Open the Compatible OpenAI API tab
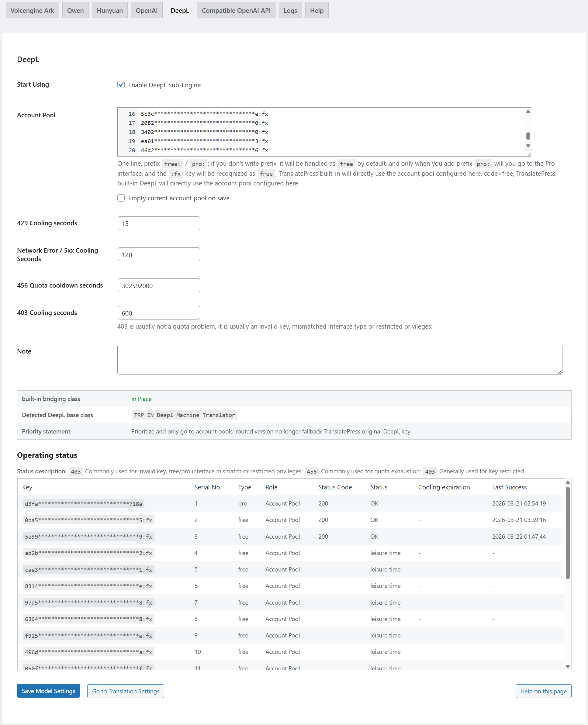588x725 pixels. (x=236, y=10)
